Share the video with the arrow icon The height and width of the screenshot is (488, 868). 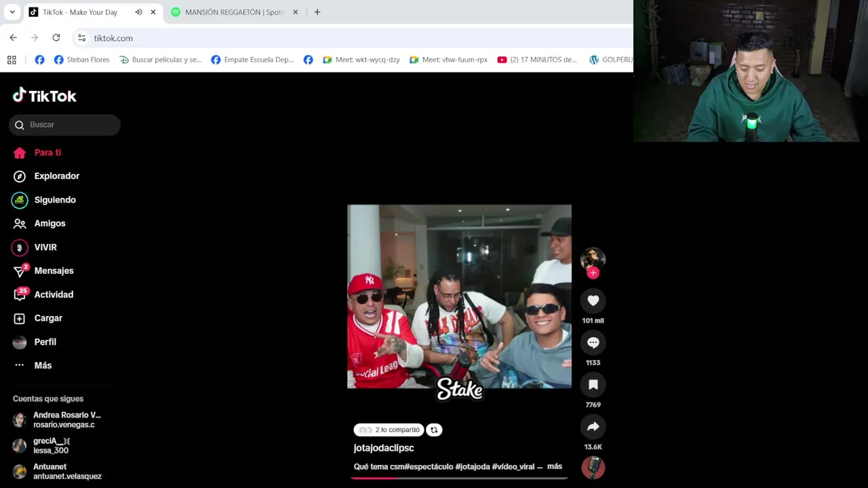pyautogui.click(x=593, y=427)
